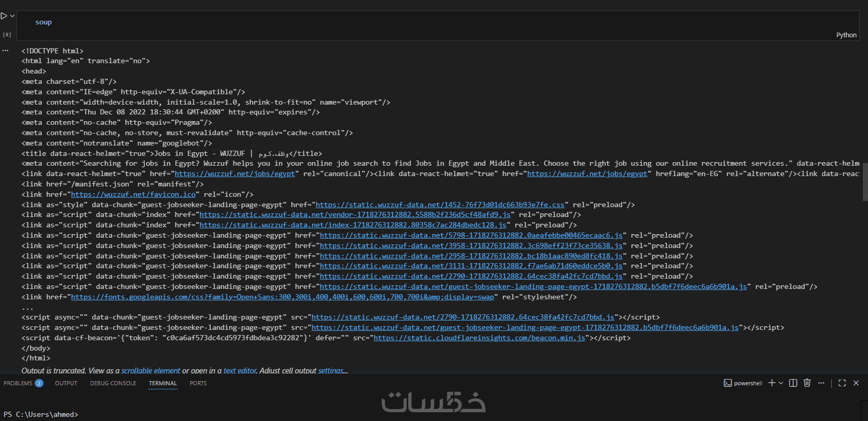Click the terminal prompt PS C:\Users\ahmed>
The image size is (868, 421).
click(x=40, y=414)
